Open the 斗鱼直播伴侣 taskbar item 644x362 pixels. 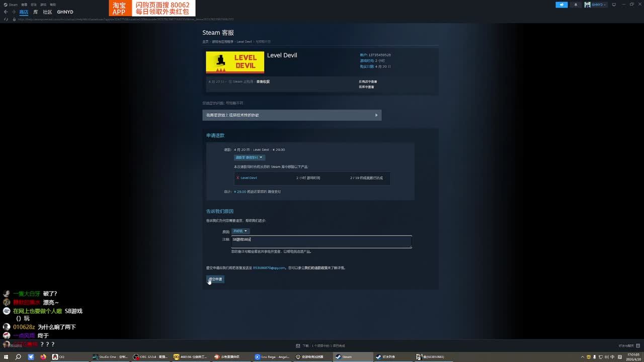(232, 357)
